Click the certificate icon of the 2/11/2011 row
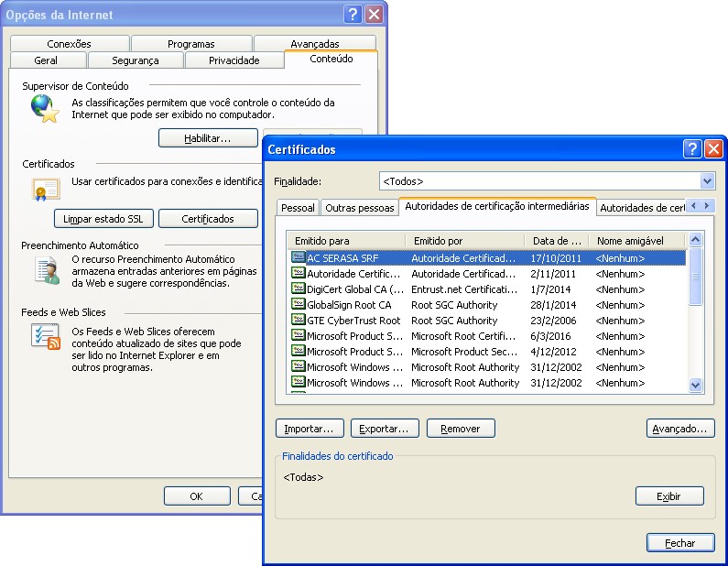 point(298,273)
